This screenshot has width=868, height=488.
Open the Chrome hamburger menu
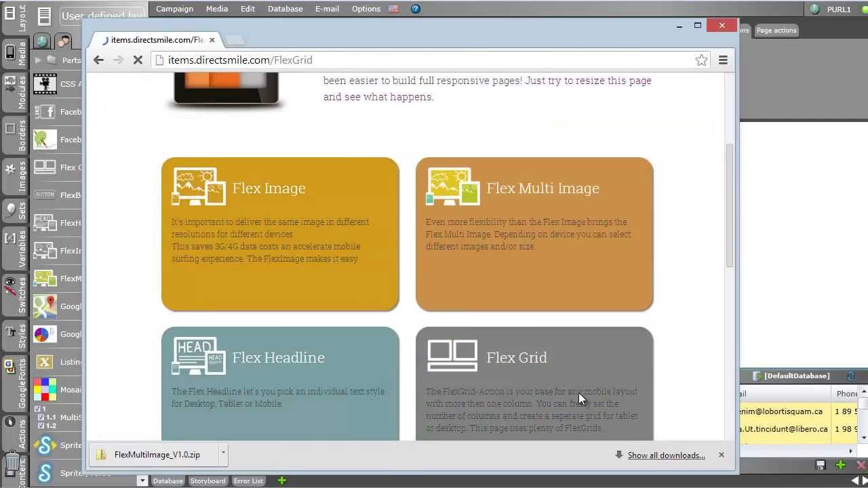coord(723,60)
